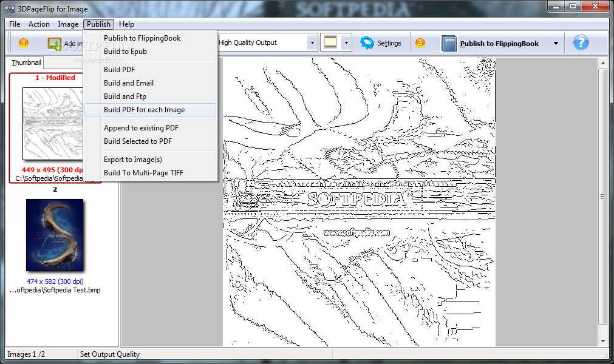614x364 pixels.
Task: Open the Action menu
Action: click(x=39, y=24)
